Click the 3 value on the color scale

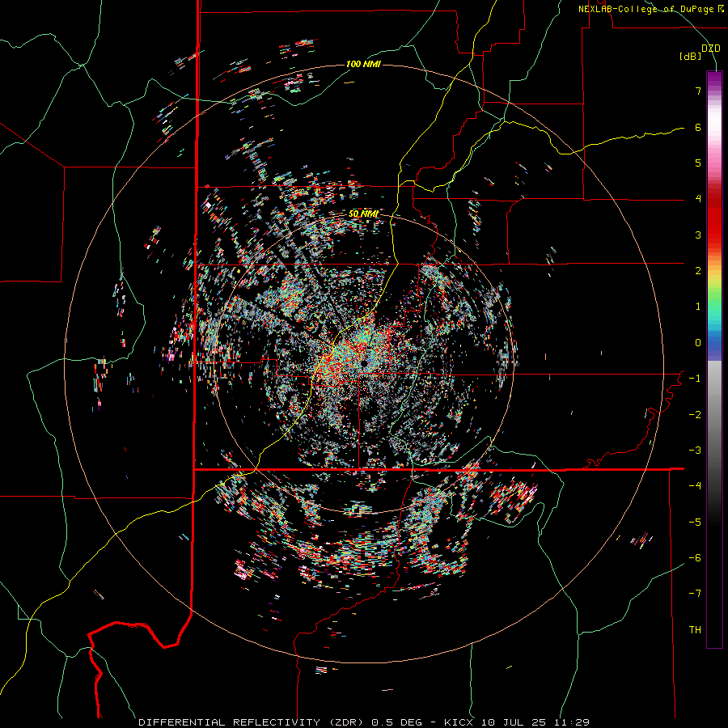698,235
